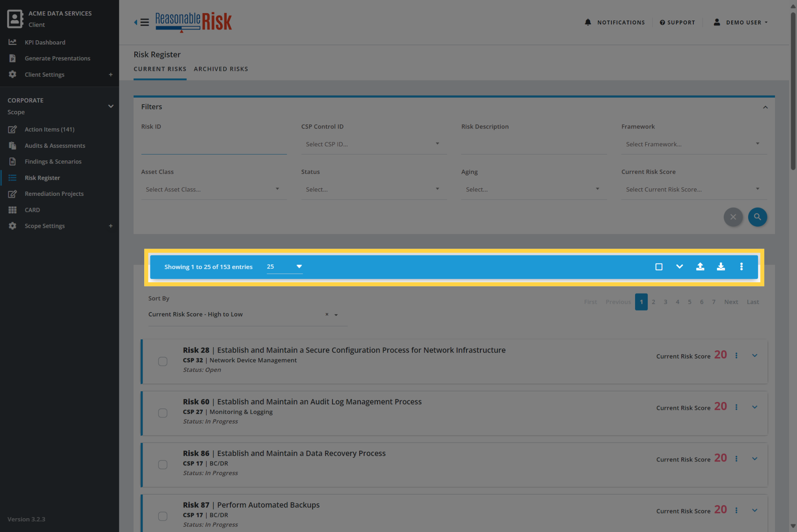Image resolution: width=797 pixels, height=532 pixels.
Task: Switch to the Archived Risks tab
Action: (221, 69)
